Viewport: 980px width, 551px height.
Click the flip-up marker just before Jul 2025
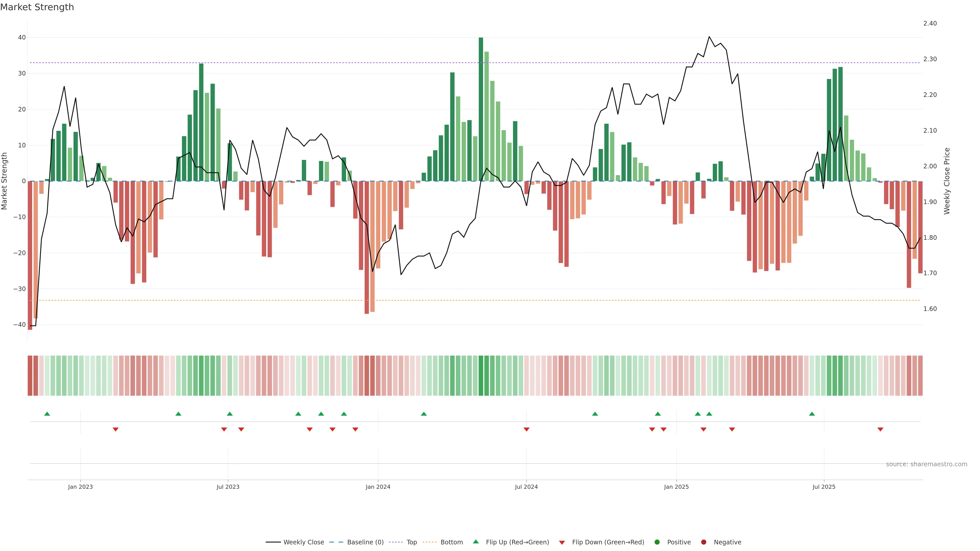pyautogui.click(x=812, y=414)
